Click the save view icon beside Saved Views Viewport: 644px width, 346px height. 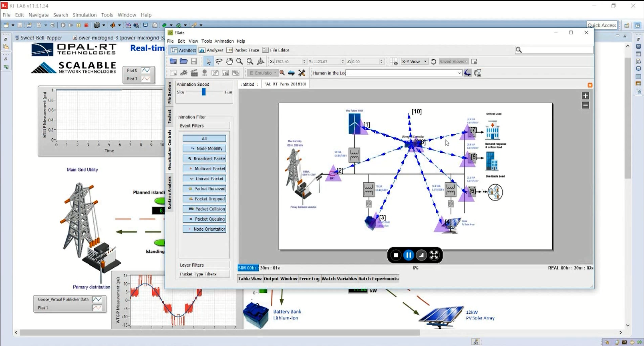474,62
